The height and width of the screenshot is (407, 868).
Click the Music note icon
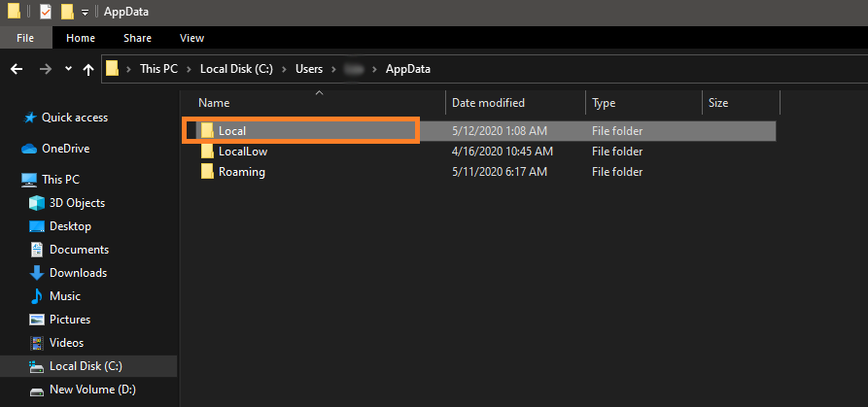point(37,296)
